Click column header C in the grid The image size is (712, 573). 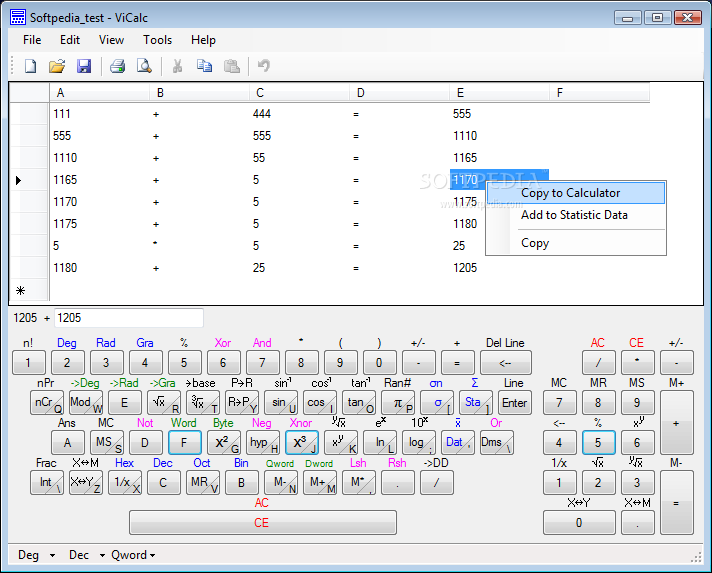(299, 93)
